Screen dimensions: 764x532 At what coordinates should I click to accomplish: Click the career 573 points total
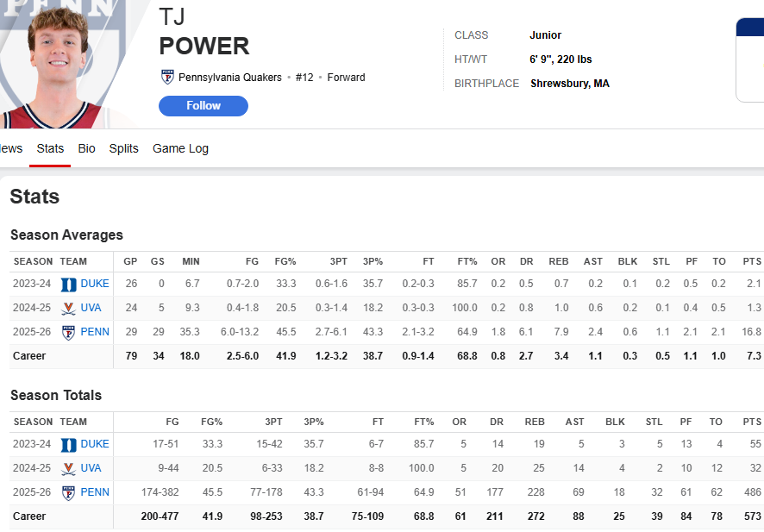(752, 516)
